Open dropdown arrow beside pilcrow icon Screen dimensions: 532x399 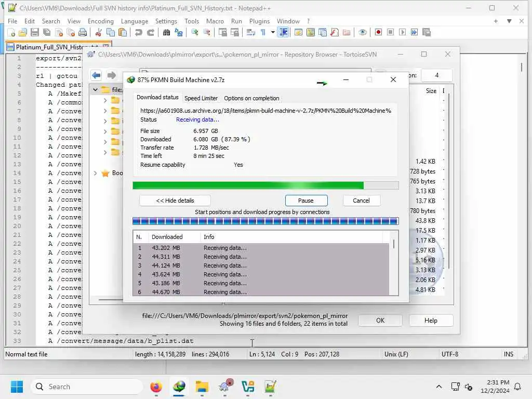click(x=273, y=33)
